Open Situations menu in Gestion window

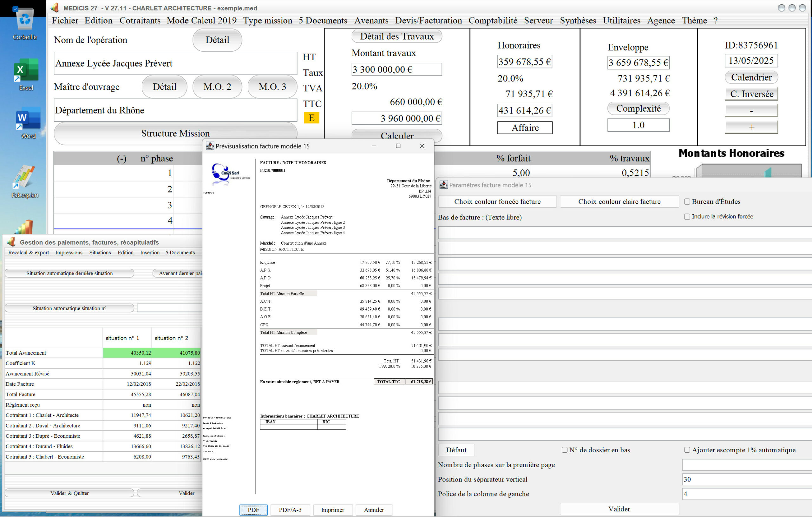coord(100,252)
